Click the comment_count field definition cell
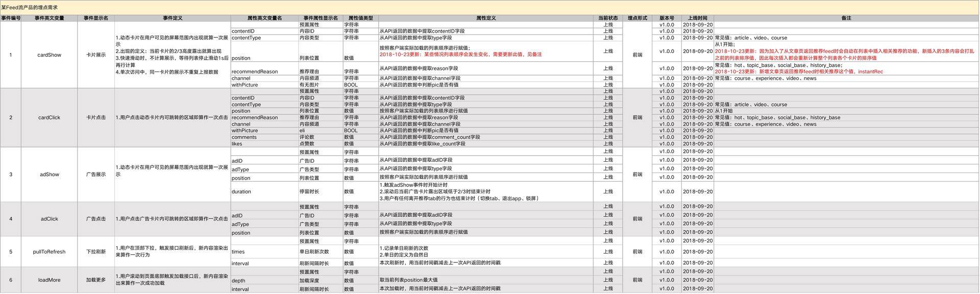The width and height of the screenshot is (980, 294). [486, 137]
